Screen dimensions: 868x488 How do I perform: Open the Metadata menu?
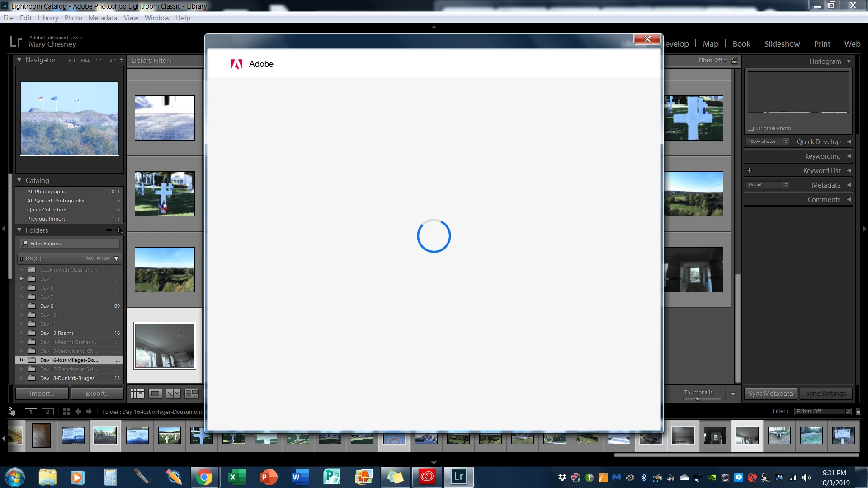tap(103, 18)
